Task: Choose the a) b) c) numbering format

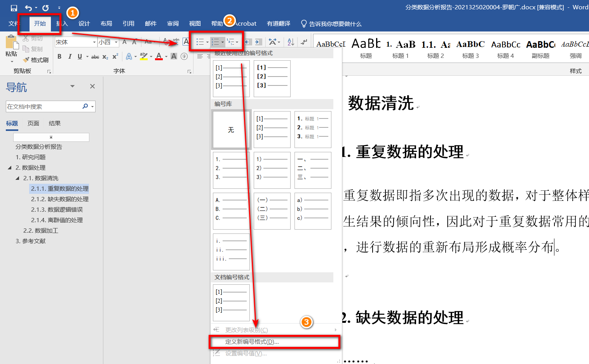Action: point(313,211)
